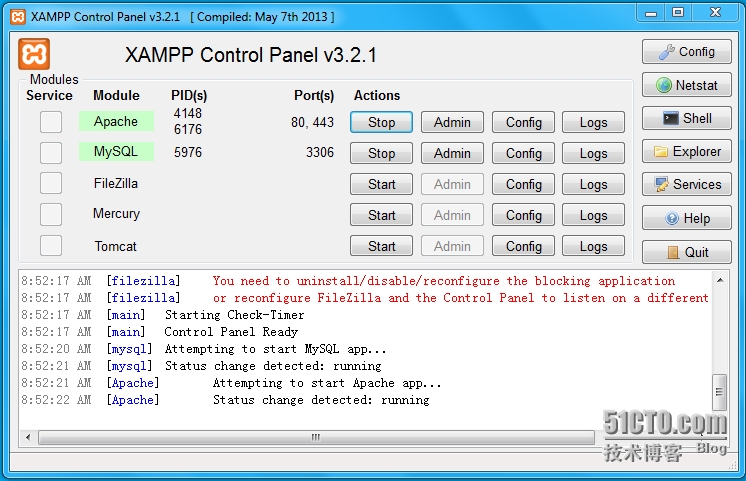
Task: Open FileZilla Config menu
Action: point(523,184)
